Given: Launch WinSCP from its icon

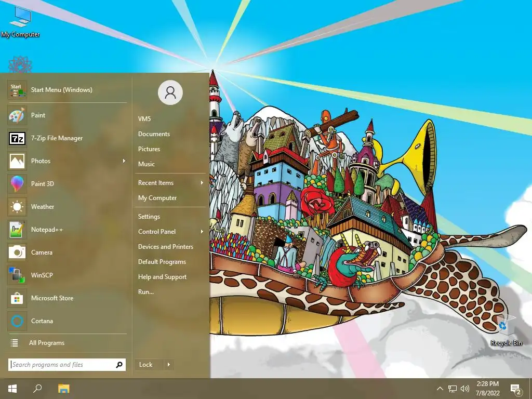Looking at the screenshot, I should coord(17,275).
